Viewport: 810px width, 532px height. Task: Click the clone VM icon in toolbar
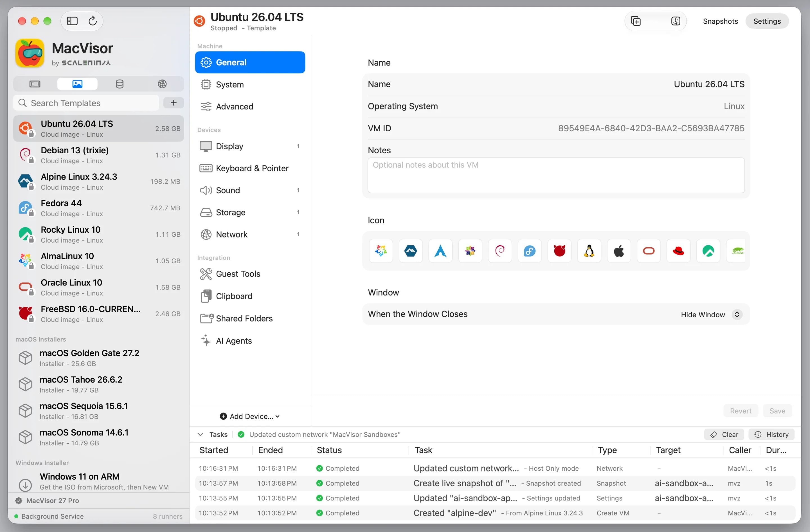tap(635, 21)
